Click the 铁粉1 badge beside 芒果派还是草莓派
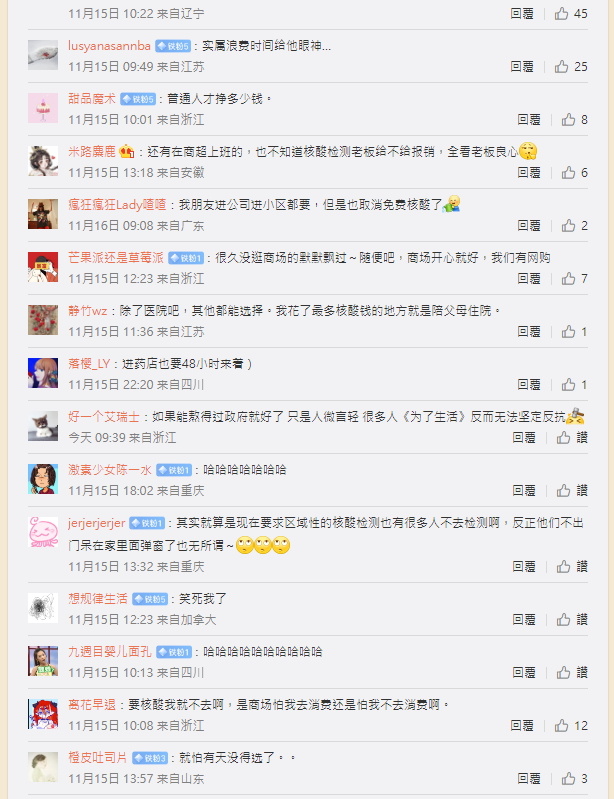This screenshot has width=614, height=799. (186, 258)
